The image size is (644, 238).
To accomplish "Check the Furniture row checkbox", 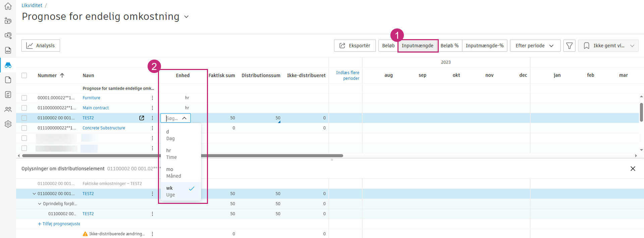I will click(x=24, y=98).
